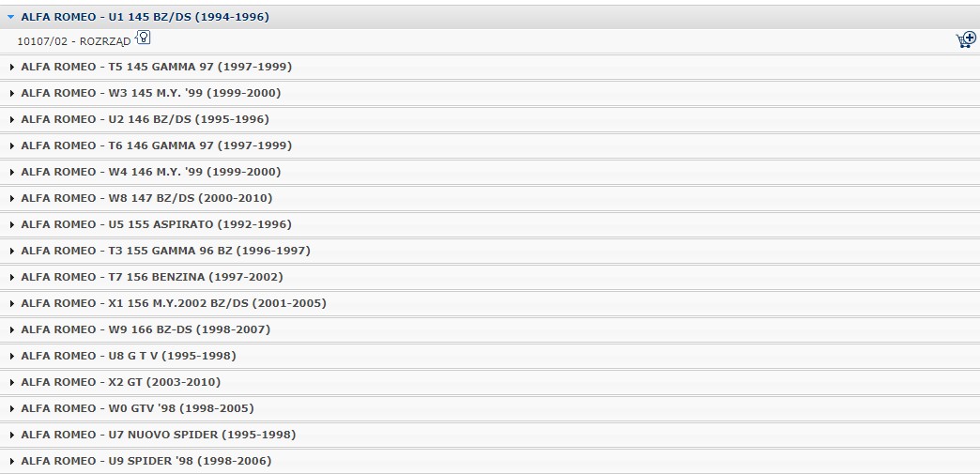
Task: Open T3 155 GAMMA 96 BZ row
Action: 490,251
